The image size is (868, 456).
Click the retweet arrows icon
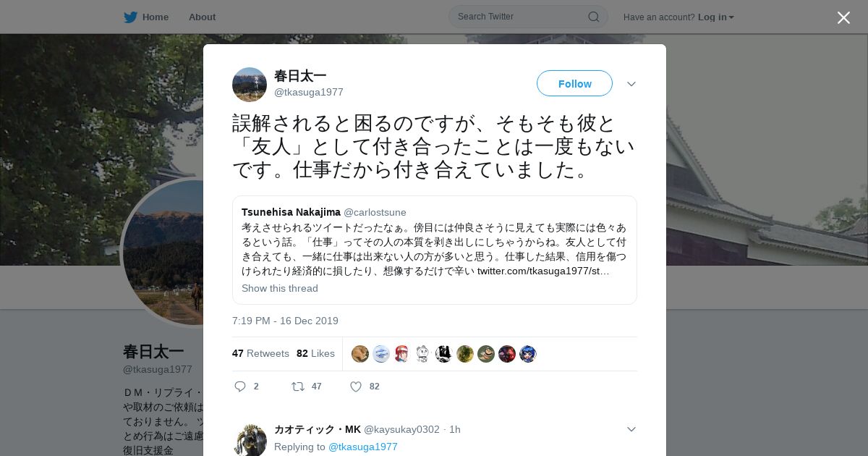click(x=297, y=387)
